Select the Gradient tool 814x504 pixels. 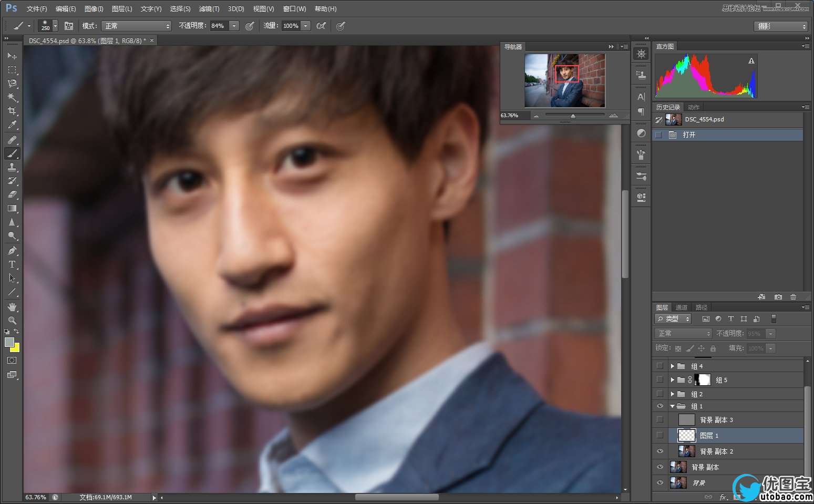pyautogui.click(x=12, y=208)
